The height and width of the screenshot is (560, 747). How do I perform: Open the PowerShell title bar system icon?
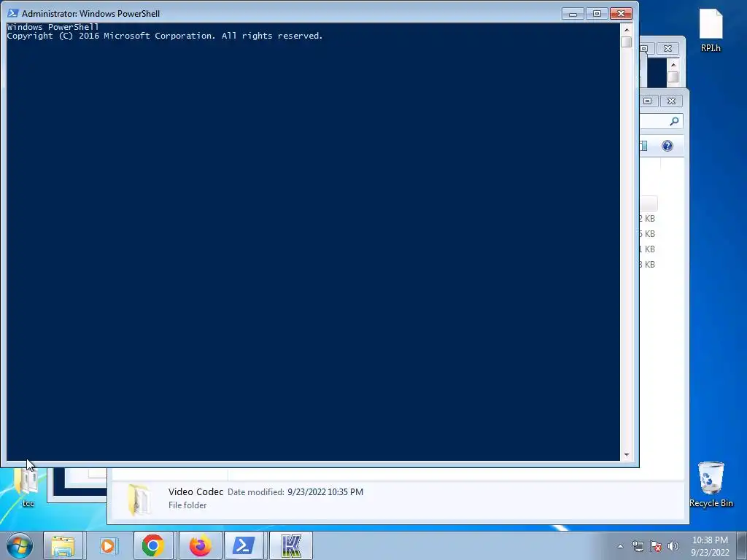click(13, 13)
